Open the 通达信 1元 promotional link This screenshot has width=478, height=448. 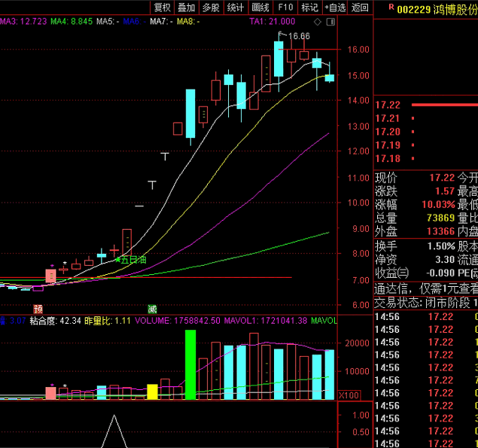click(426, 288)
